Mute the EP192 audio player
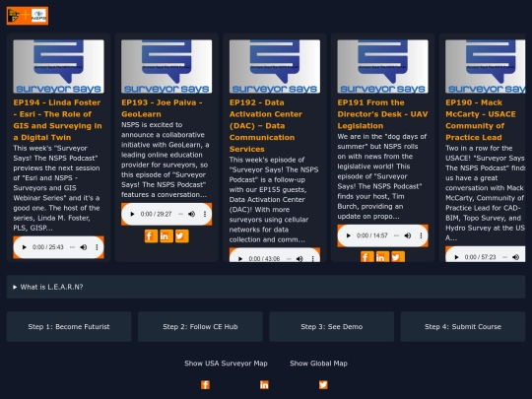This screenshot has height=399, width=532. (299, 258)
